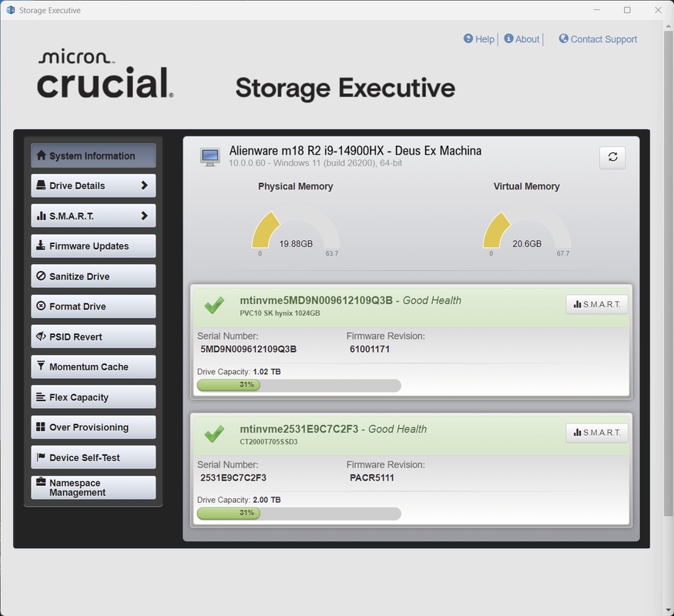Click the bar chart icon in S.M.A.R.T. sidebar item
The width and height of the screenshot is (674, 616).
(x=42, y=215)
